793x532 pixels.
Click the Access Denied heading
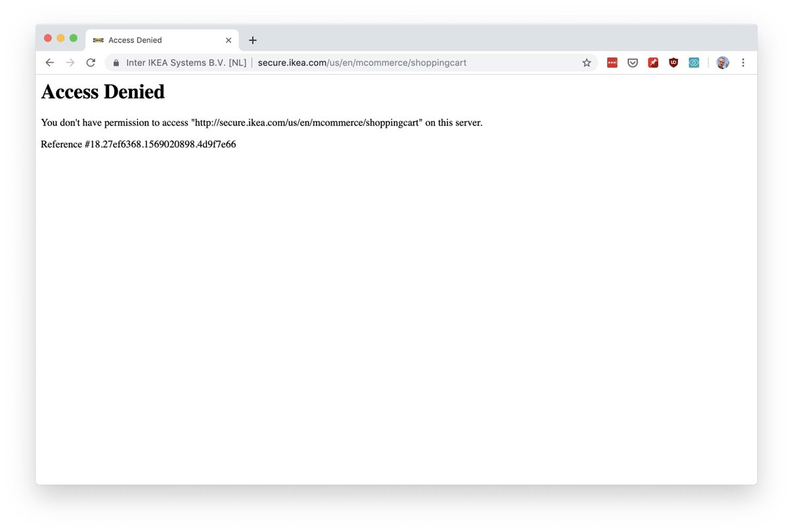point(103,92)
